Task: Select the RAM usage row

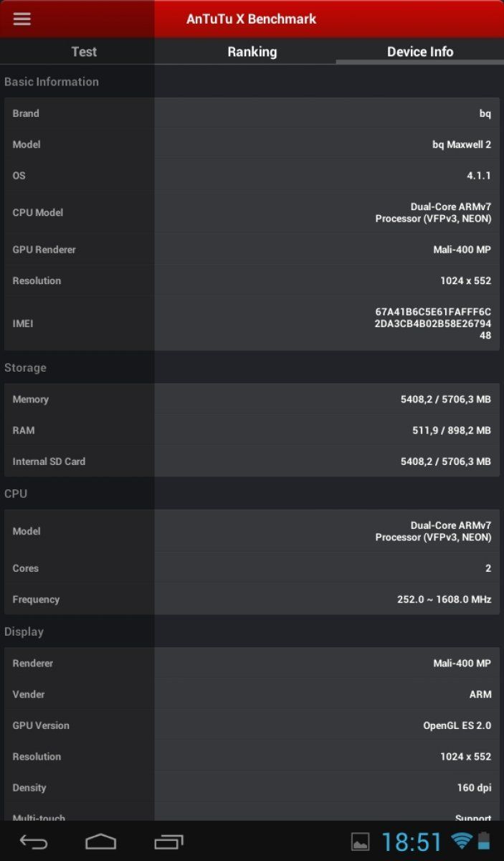Action: [x=252, y=430]
